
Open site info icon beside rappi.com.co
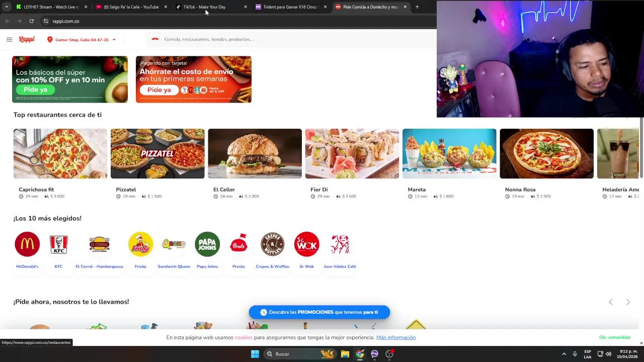click(45, 21)
